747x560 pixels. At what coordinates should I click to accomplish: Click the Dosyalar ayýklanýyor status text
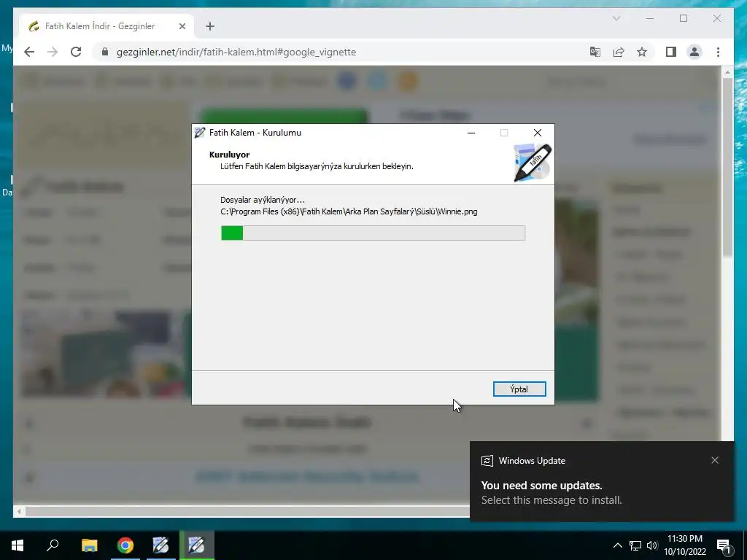tap(263, 200)
